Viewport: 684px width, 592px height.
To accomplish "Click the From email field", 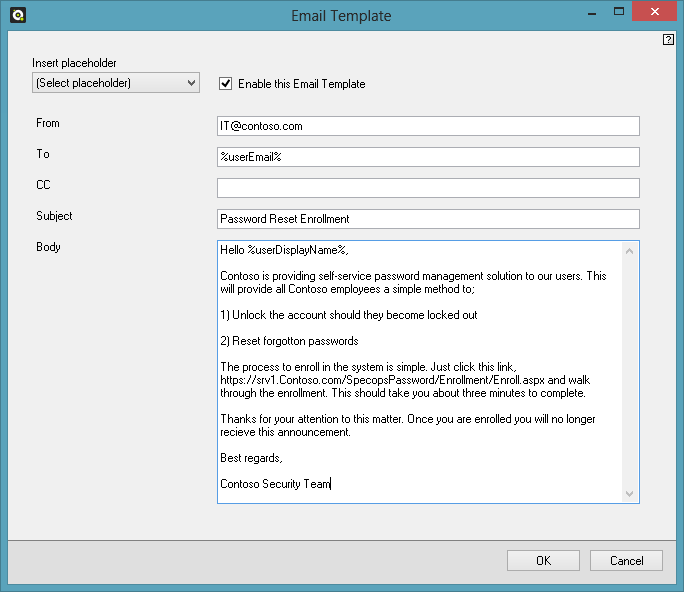I will point(428,126).
